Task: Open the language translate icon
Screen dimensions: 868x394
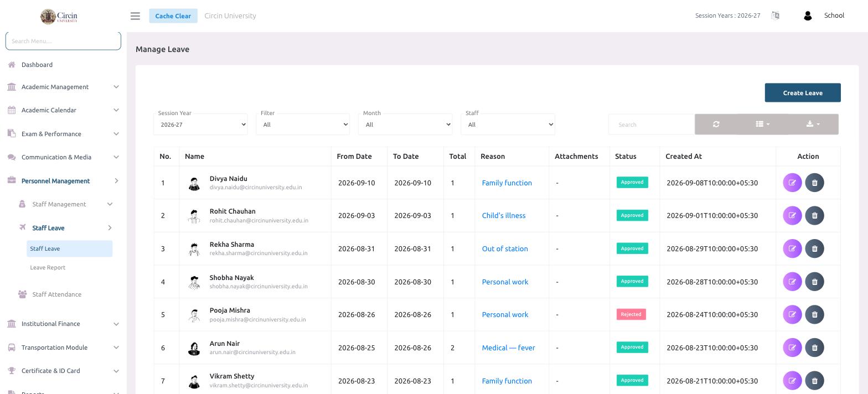Action: (x=775, y=15)
